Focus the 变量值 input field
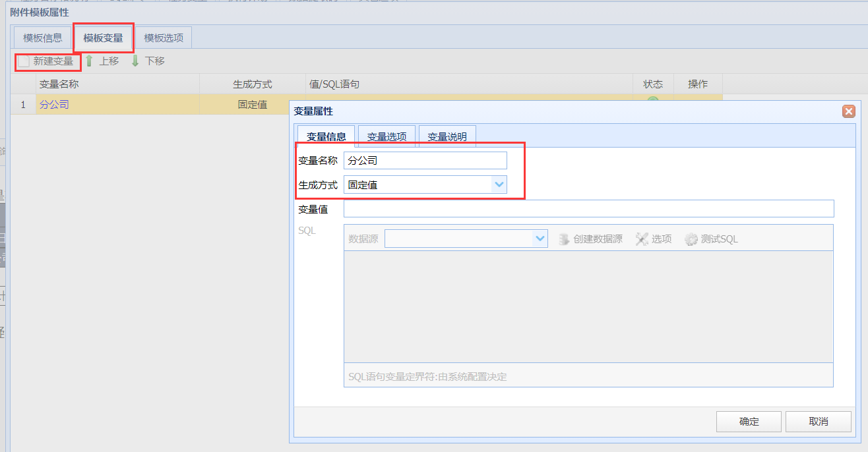Viewport: 868px width, 452px height. coord(589,209)
